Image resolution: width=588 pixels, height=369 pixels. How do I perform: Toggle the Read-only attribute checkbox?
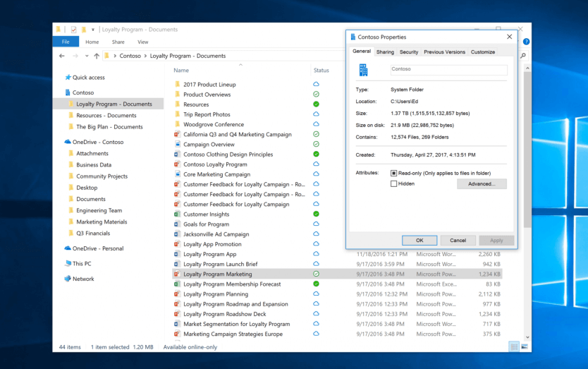393,173
